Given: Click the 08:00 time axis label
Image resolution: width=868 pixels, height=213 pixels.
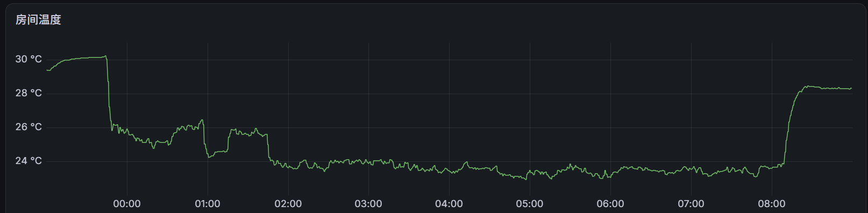Looking at the screenshot, I should point(772,204).
